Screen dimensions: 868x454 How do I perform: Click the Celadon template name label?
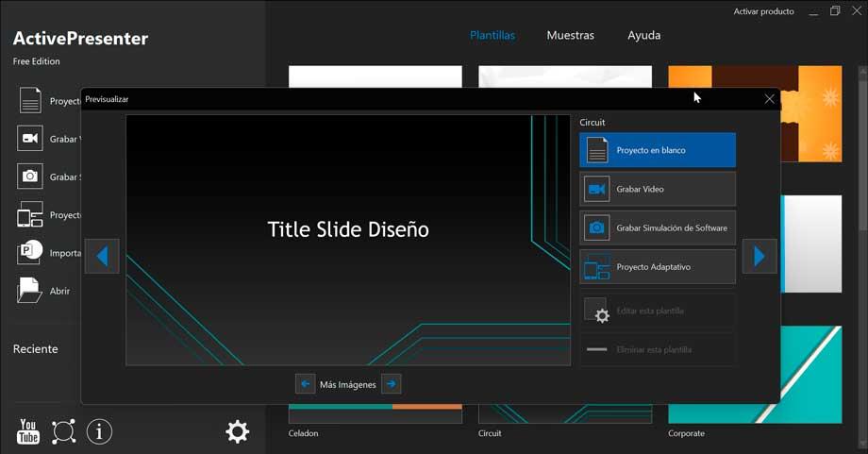point(304,433)
